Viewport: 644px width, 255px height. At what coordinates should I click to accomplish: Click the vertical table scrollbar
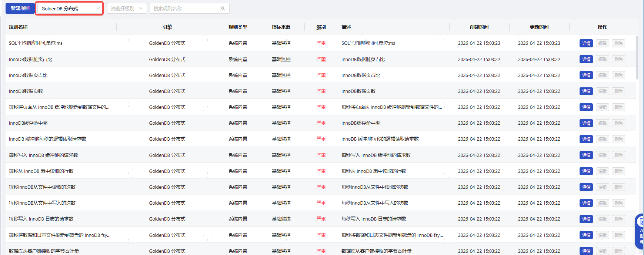coord(637,57)
